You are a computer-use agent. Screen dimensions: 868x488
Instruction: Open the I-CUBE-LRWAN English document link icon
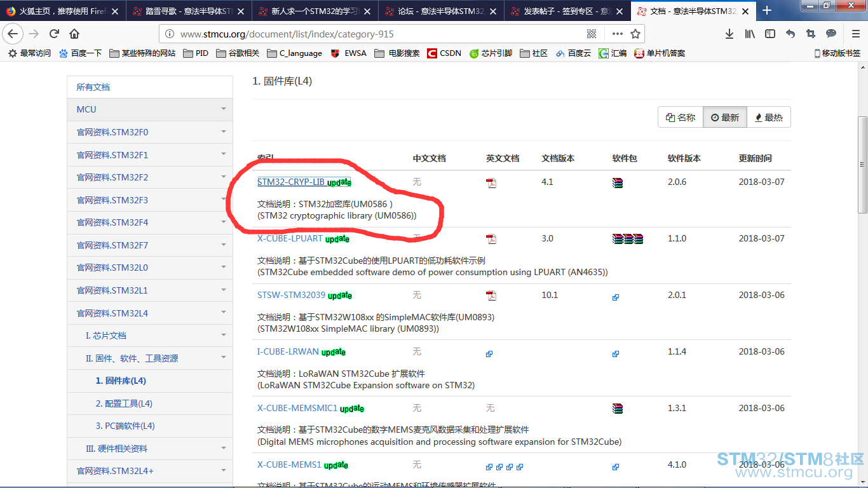coord(489,353)
